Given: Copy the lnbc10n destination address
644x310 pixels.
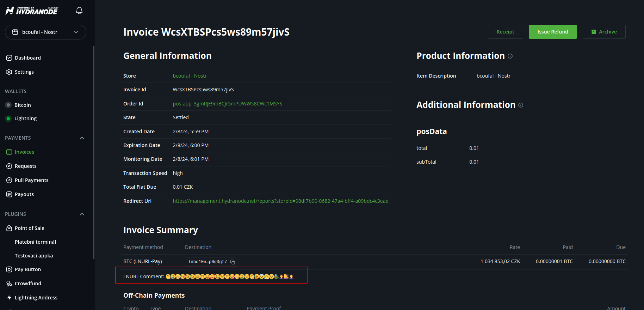Looking at the screenshot, I should click(x=233, y=262).
